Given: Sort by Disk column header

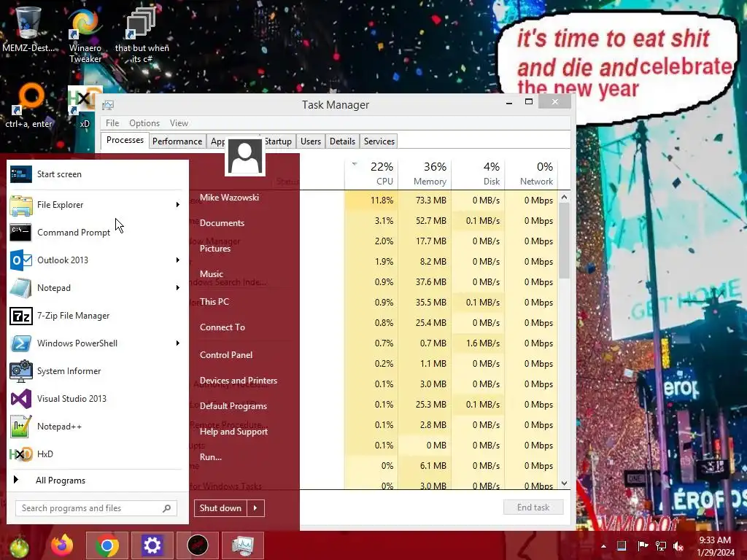Looking at the screenshot, I should [479, 174].
